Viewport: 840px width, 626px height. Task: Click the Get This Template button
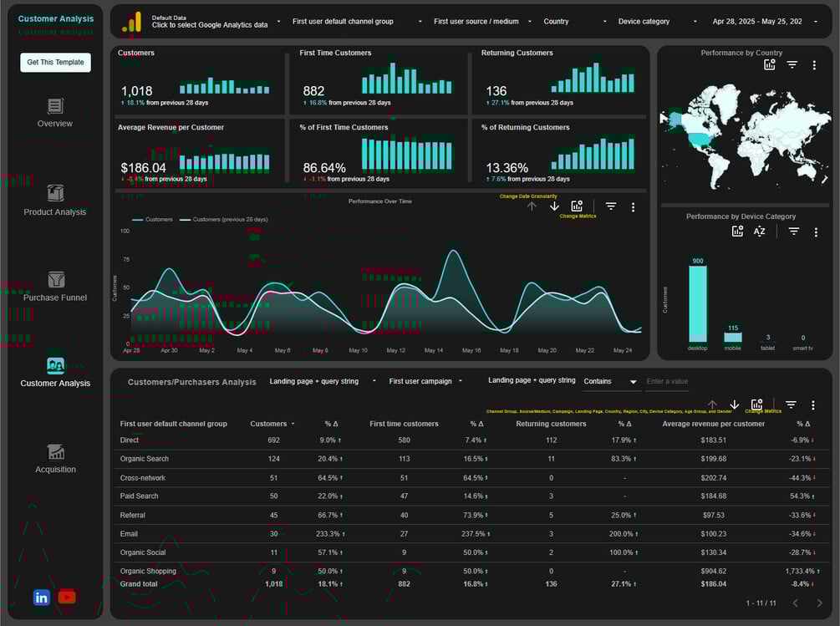pos(56,62)
